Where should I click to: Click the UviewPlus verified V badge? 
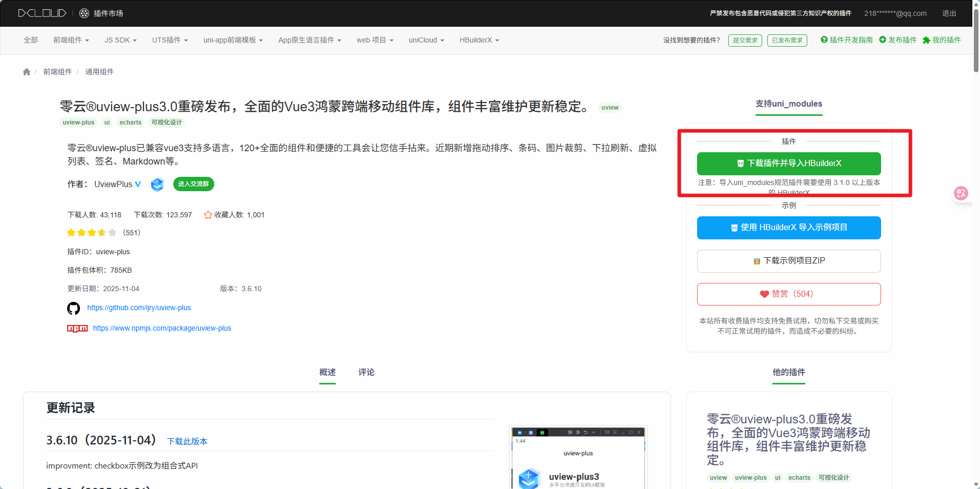138,184
